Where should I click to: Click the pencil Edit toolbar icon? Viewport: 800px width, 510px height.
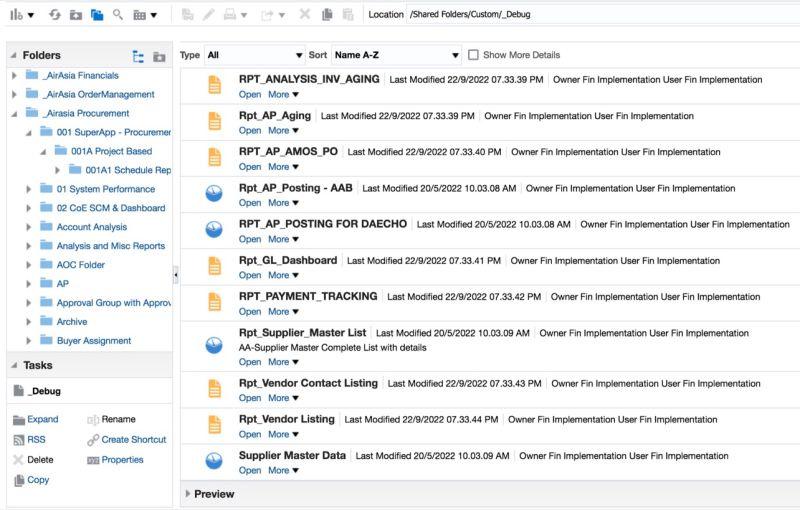[x=208, y=15]
